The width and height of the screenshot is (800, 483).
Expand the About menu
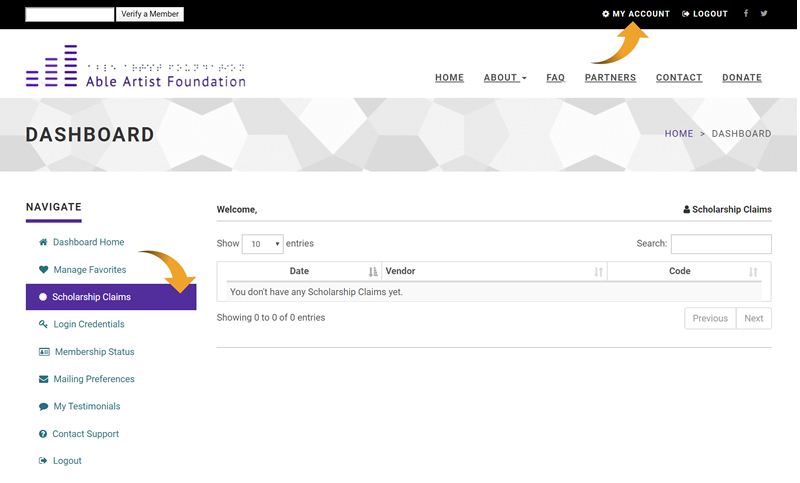click(505, 78)
